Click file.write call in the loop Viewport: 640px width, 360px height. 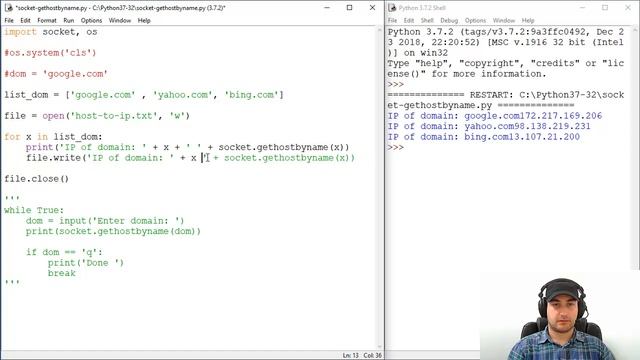point(190,158)
